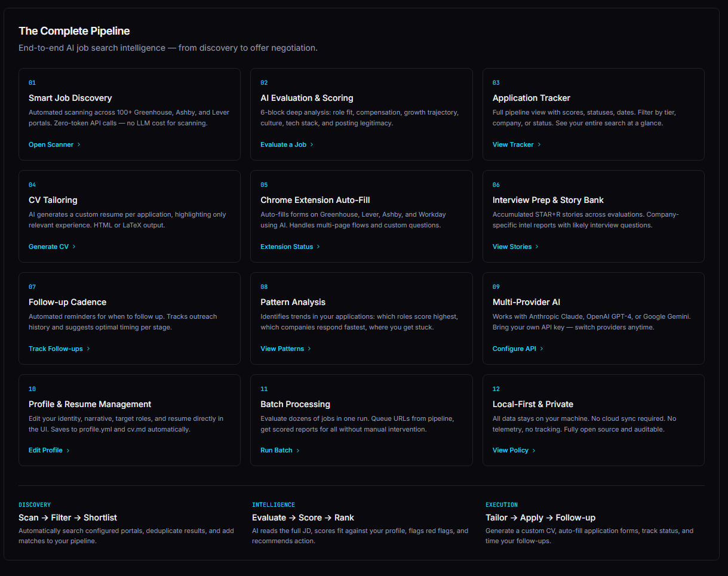The image size is (728, 576).
Task: Click the chevron icon after Open Scanner
Action: 78,144
